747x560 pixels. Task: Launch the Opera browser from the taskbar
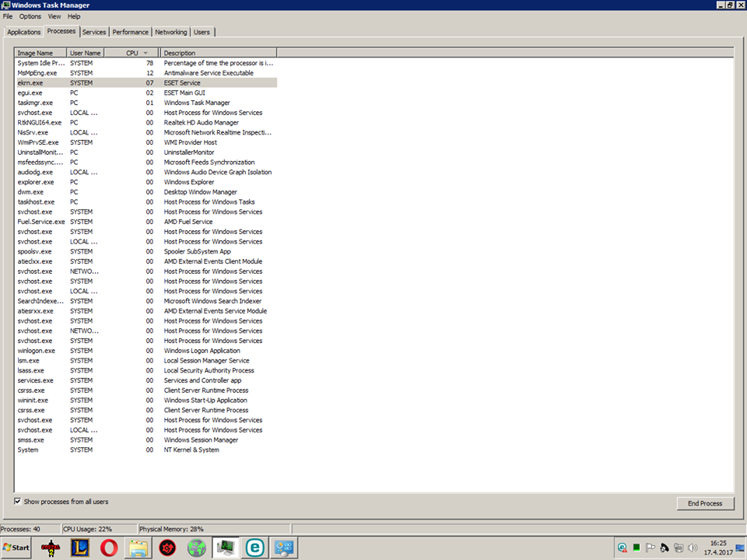[109, 548]
